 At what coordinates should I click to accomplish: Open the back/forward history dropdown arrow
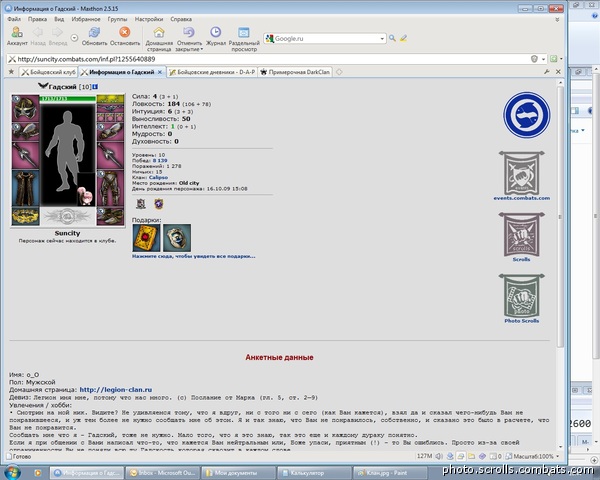click(74, 38)
